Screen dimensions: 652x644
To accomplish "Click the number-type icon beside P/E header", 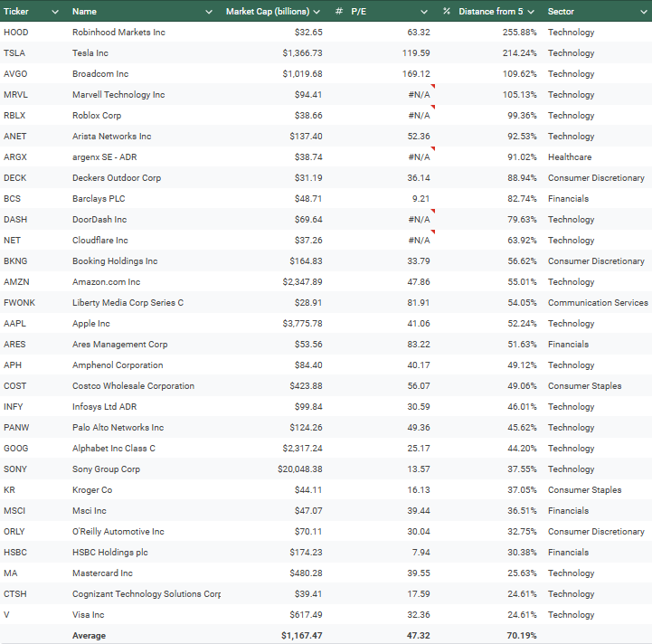I will (x=339, y=11).
